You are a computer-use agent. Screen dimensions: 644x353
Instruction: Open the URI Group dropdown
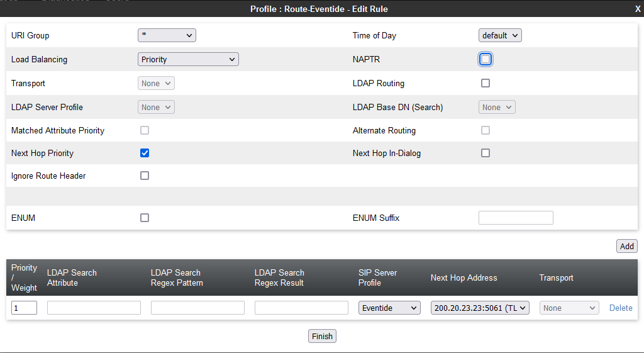[x=167, y=36]
